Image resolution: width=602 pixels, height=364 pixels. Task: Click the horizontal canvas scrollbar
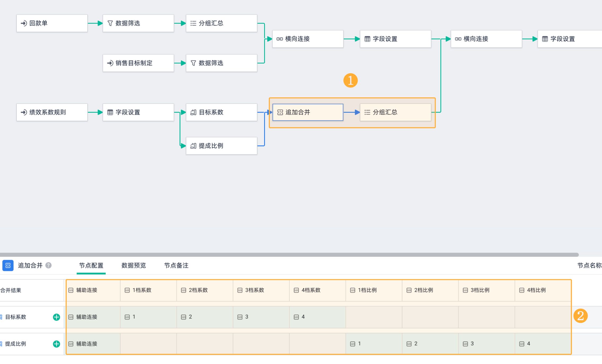point(289,255)
